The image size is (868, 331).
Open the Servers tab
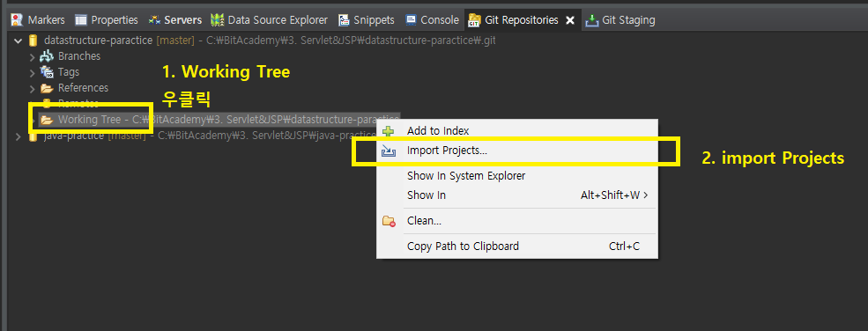tap(175, 20)
